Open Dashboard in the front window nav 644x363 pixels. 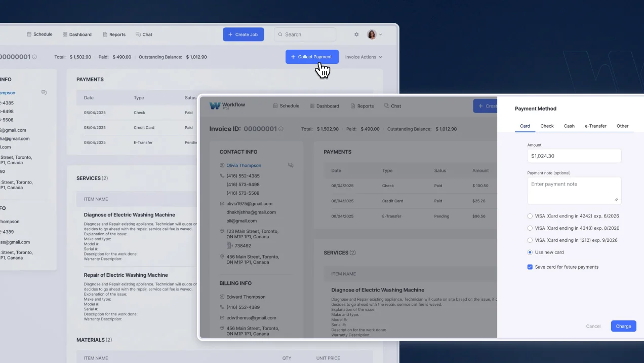[324, 106]
